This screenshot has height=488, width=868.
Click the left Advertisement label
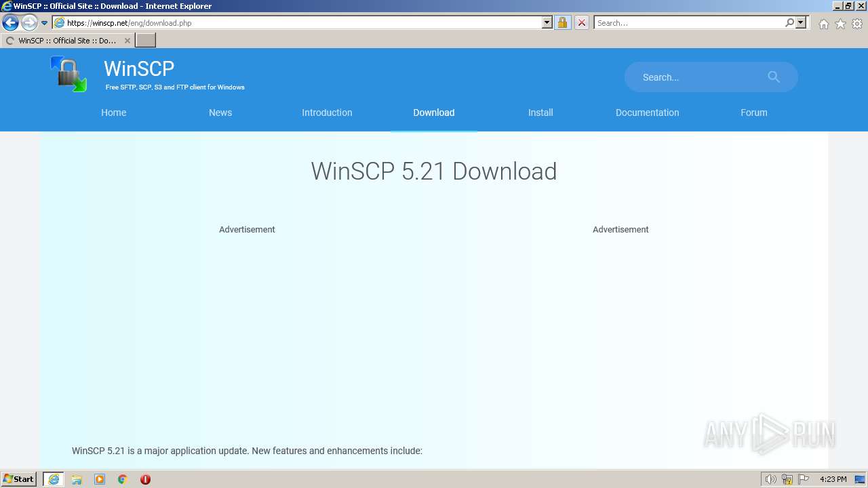coord(247,230)
